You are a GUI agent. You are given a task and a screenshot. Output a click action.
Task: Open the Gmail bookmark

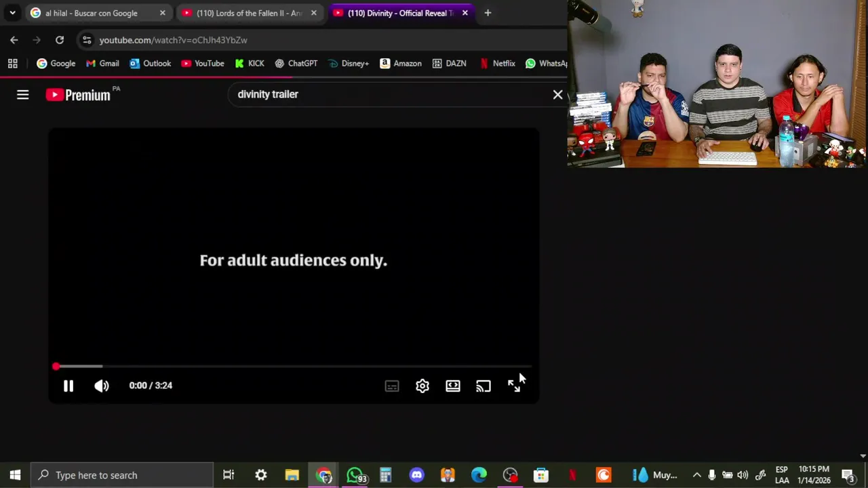coord(102,64)
